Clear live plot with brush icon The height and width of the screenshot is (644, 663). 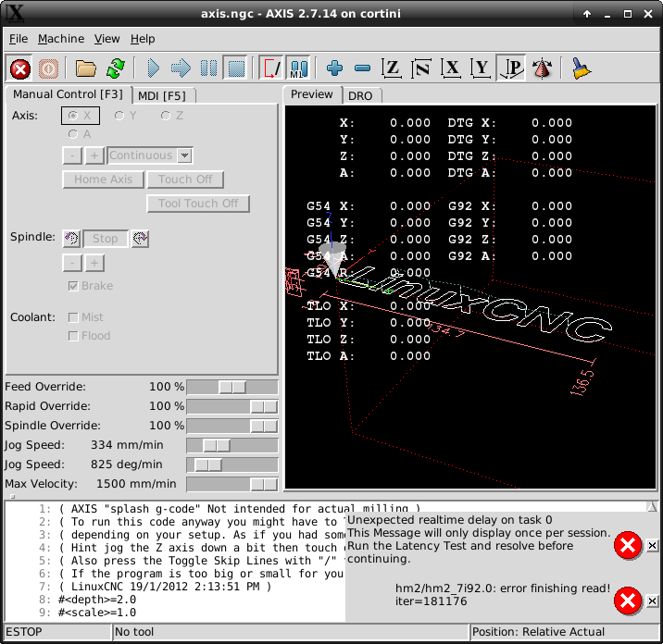(x=582, y=68)
